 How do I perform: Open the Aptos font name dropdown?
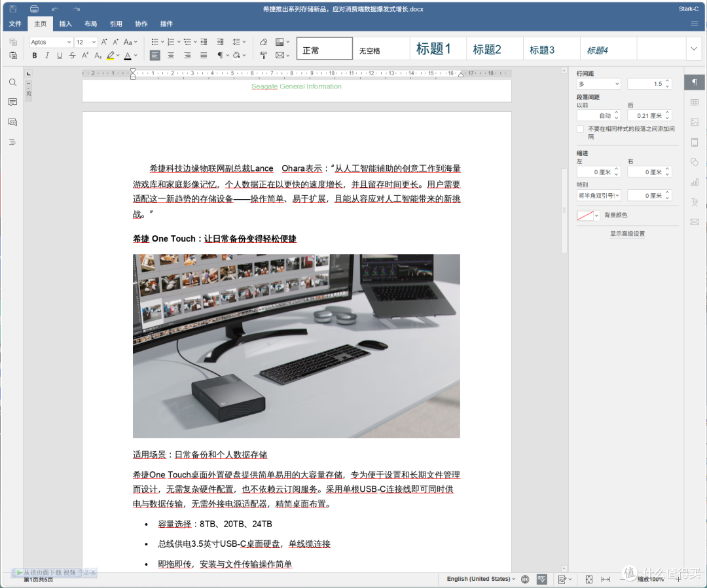(69, 42)
